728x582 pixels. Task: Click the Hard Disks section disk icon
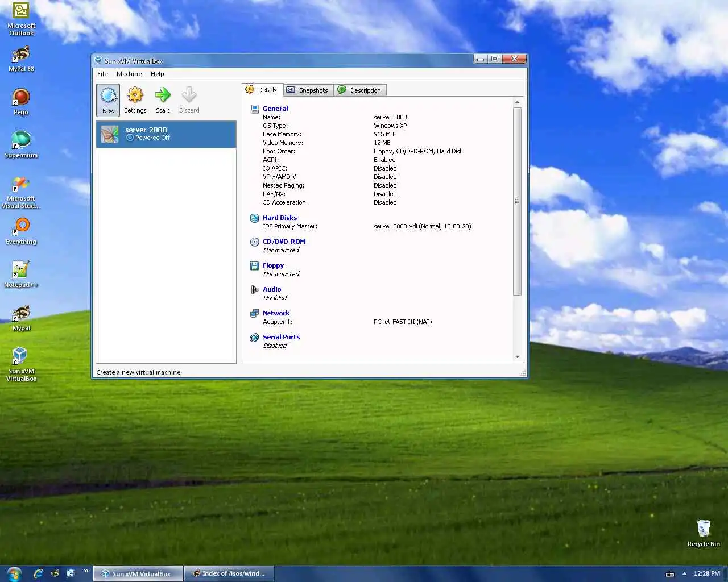click(255, 218)
